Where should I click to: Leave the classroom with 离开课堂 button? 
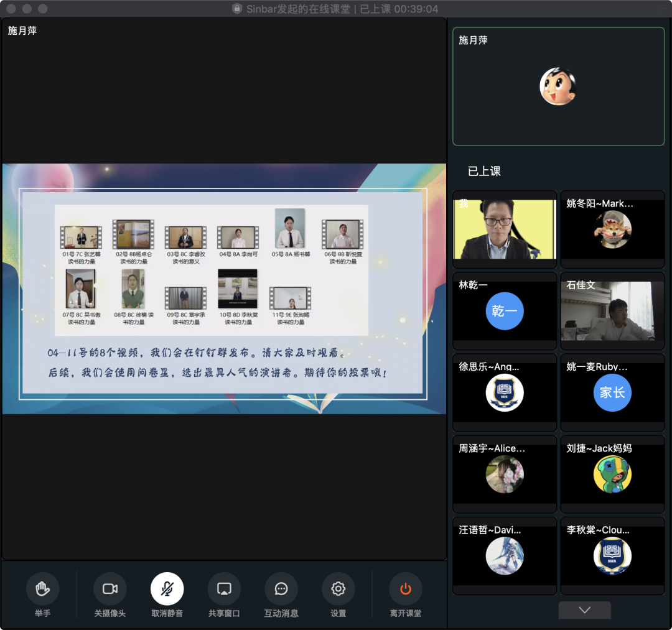click(x=406, y=588)
